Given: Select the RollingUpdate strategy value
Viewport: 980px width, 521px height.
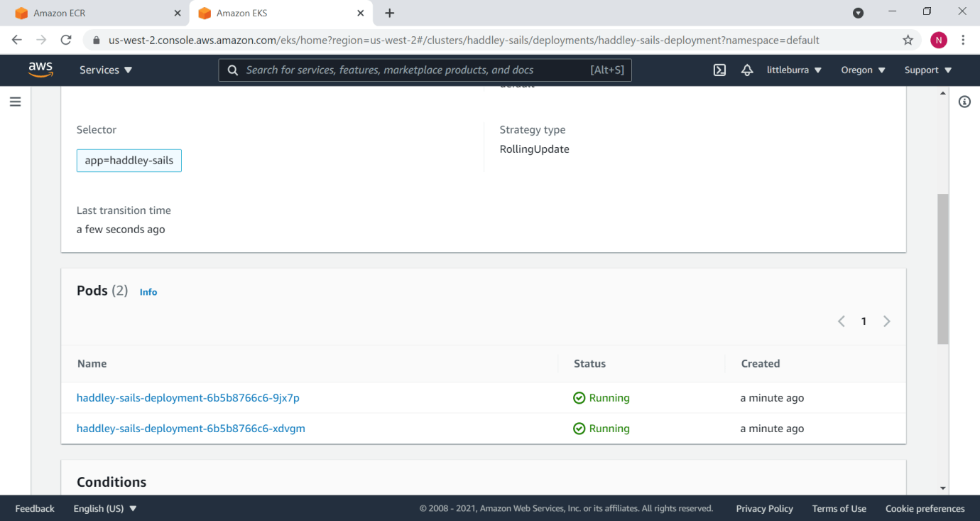Looking at the screenshot, I should [x=535, y=149].
